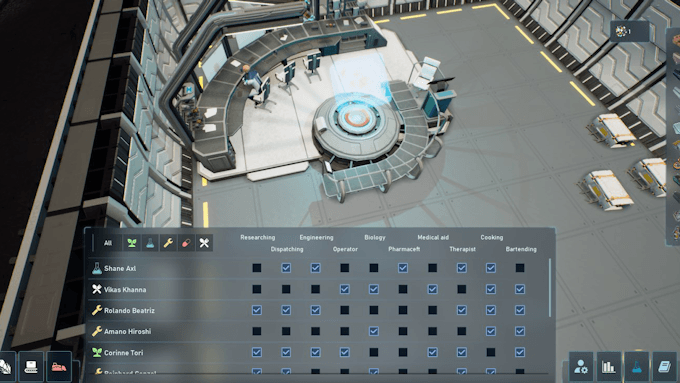Disable Bartending for Rolando Beatriz
The height and width of the screenshot is (383, 680).
click(x=520, y=310)
